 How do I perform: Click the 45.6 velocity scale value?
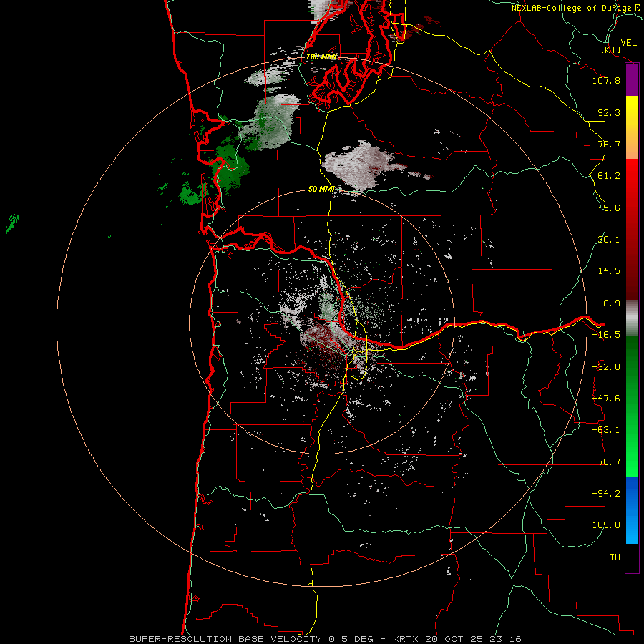[609, 208]
